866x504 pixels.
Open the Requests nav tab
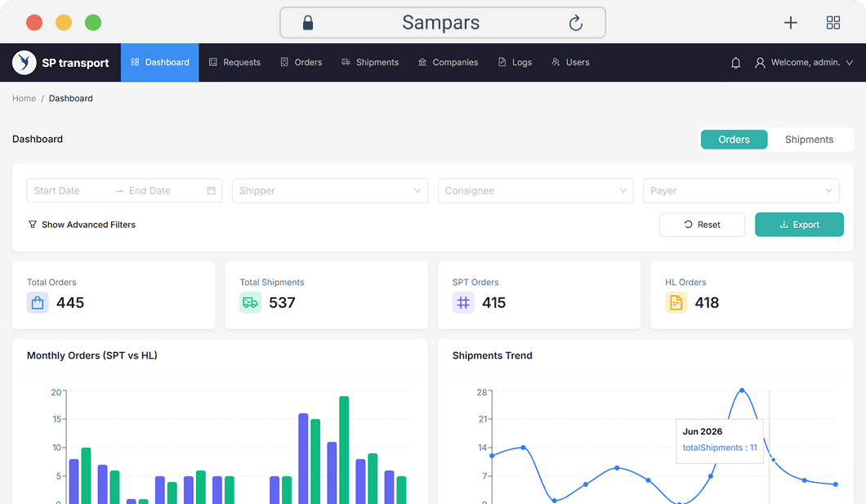pos(234,62)
